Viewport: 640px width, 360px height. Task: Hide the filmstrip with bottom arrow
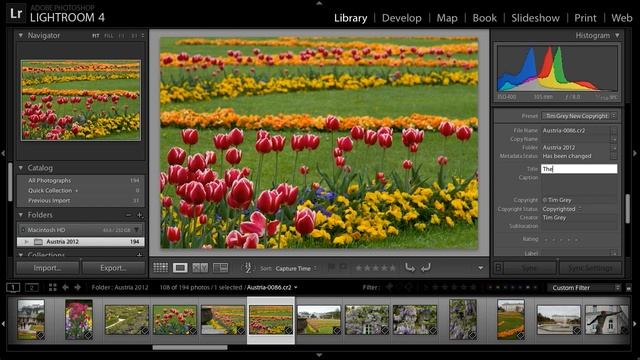(319, 356)
